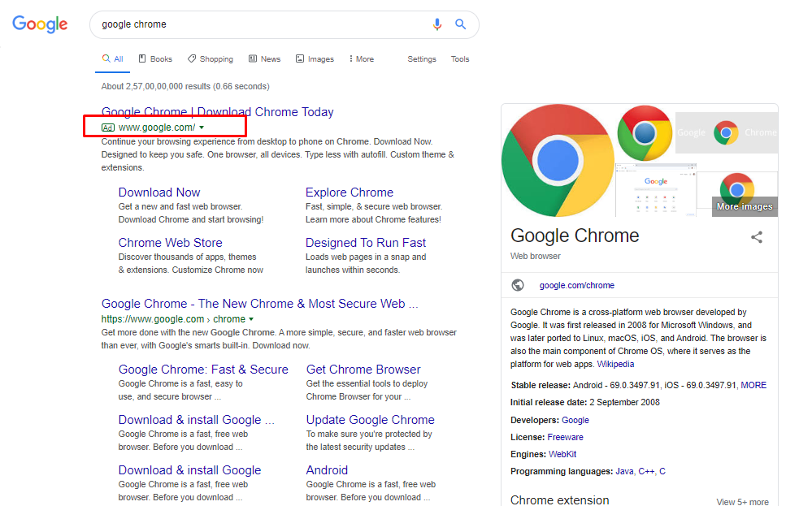812x506 pixels.
Task: Click the magnifying glass search button
Action: click(x=460, y=24)
